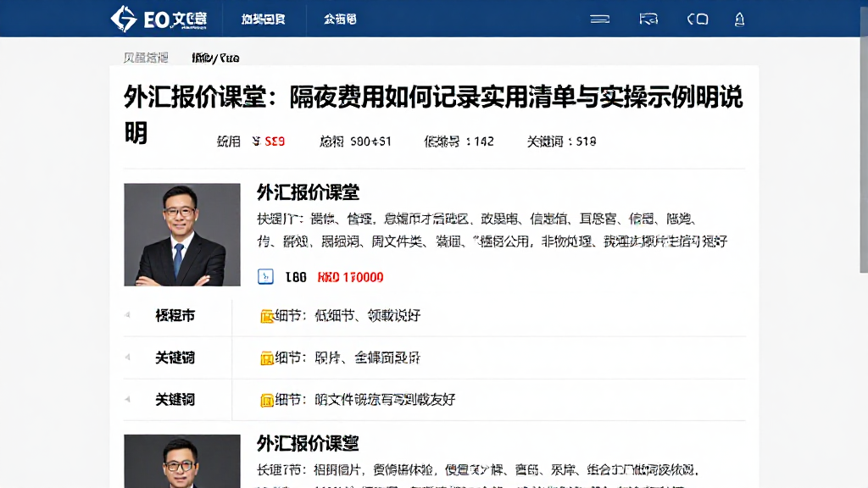Open notifications bell icon
Image resolution: width=868 pixels, height=488 pixels.
[739, 20]
